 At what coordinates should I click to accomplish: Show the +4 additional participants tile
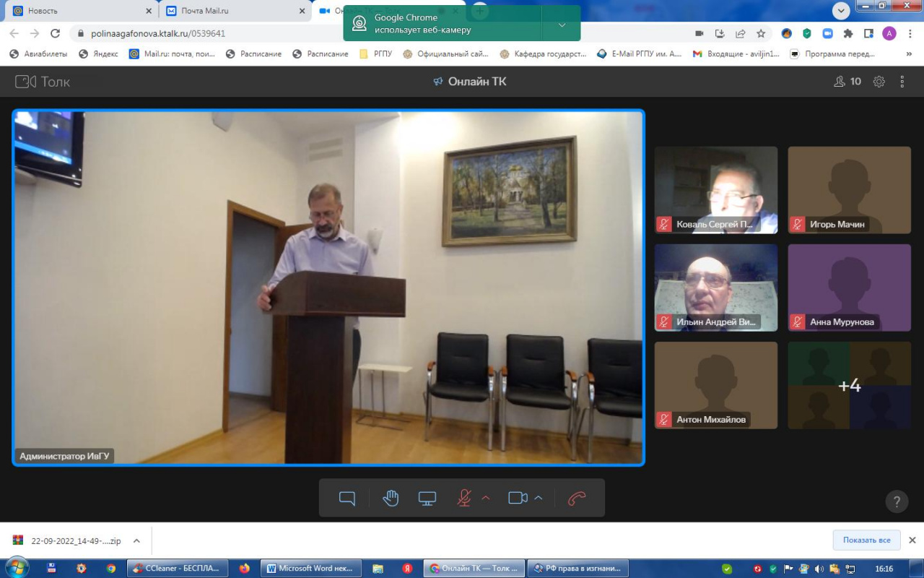coord(849,386)
